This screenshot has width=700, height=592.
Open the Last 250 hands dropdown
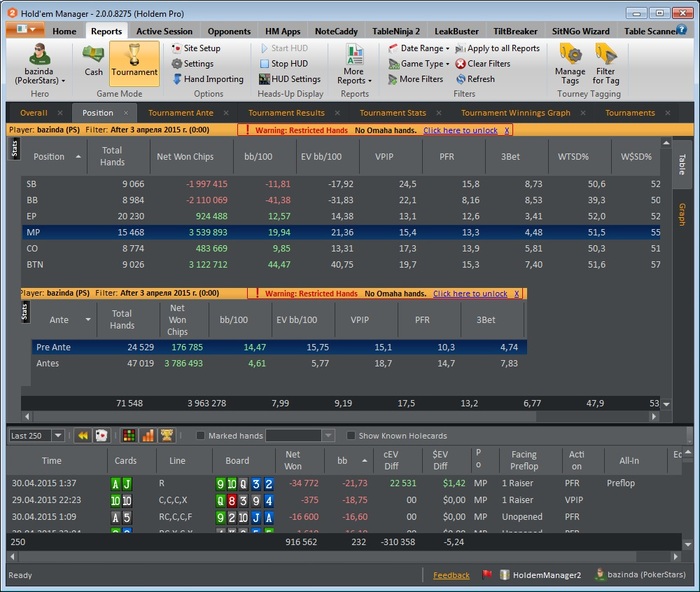point(58,436)
